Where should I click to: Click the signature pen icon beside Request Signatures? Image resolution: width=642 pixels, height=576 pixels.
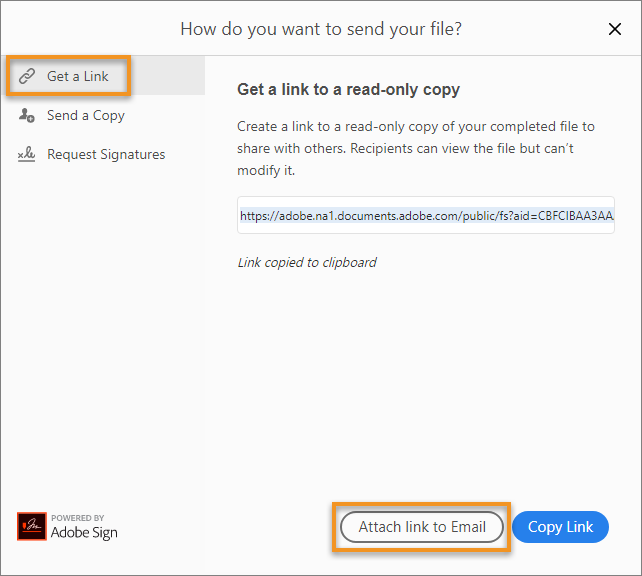pos(27,155)
